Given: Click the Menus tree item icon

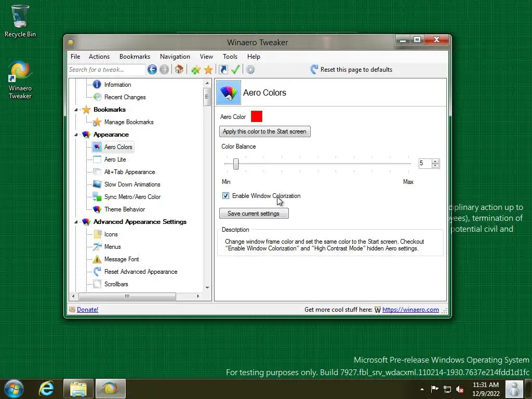Looking at the screenshot, I should [97, 247].
